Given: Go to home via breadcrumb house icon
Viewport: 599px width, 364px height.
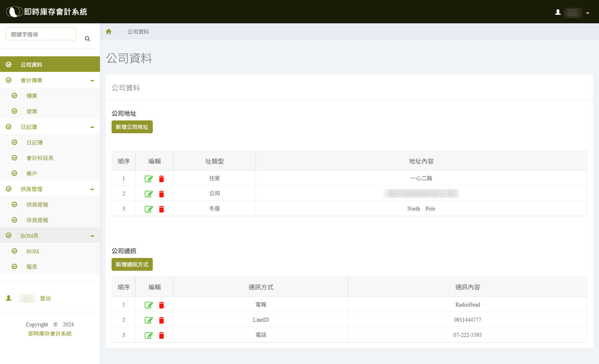Looking at the screenshot, I should tap(108, 31).
